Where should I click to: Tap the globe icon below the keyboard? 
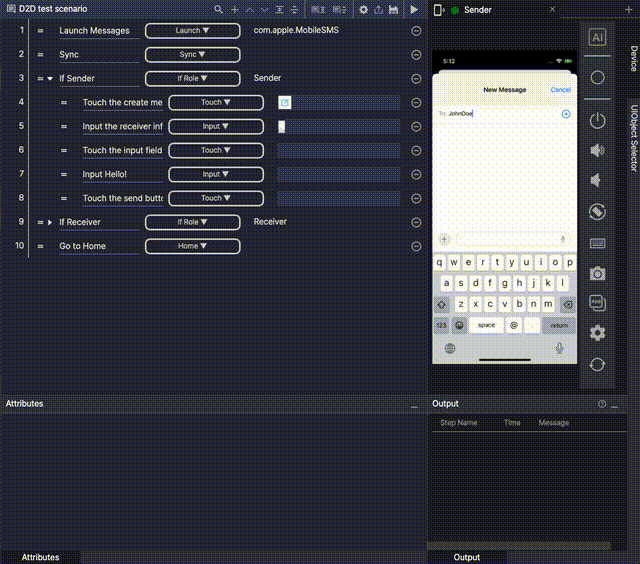(x=450, y=349)
